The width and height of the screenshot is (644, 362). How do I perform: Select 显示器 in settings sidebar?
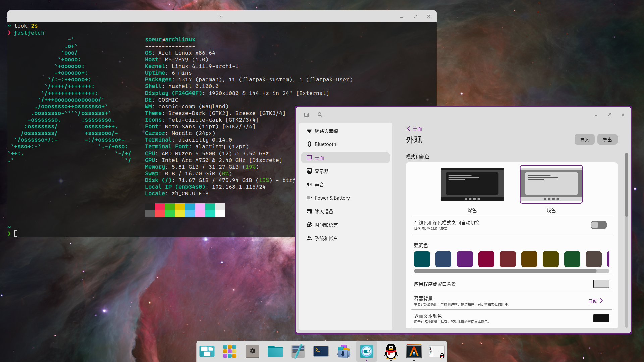coord(321,171)
